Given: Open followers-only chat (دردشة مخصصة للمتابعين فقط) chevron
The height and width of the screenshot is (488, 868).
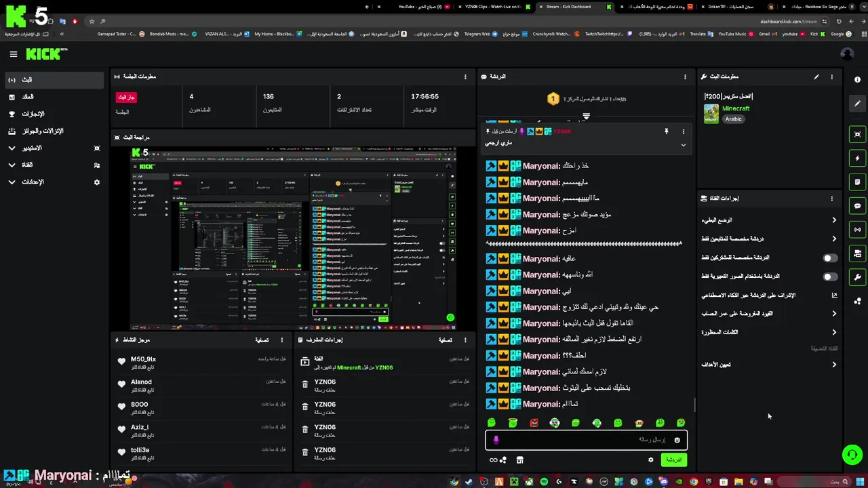Looking at the screenshot, I should point(834,239).
